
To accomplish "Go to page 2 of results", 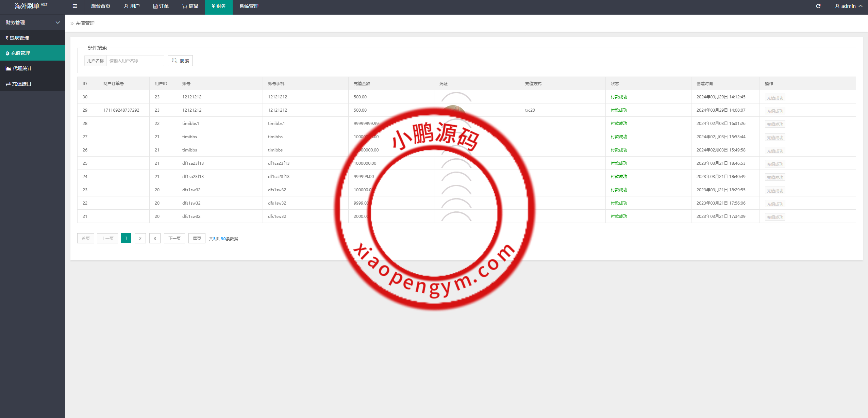I will tap(140, 238).
